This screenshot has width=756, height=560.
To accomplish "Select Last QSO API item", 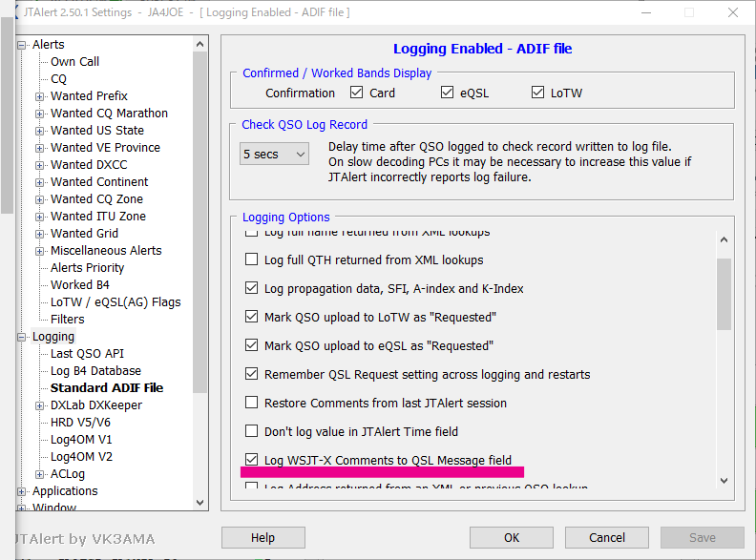I will click(x=87, y=354).
